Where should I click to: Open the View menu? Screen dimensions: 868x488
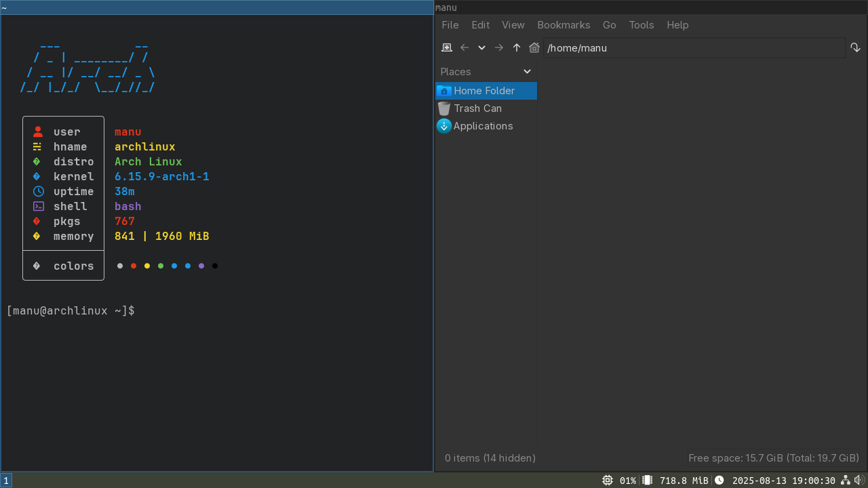click(x=513, y=25)
